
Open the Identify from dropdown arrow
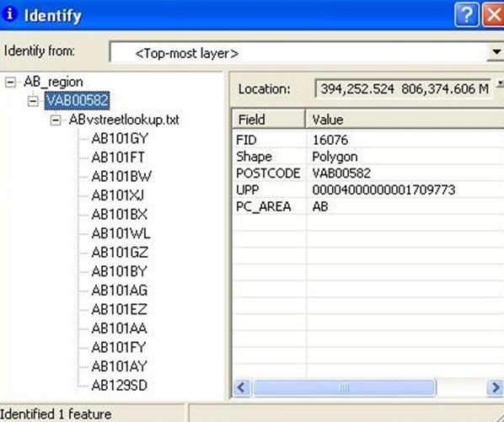[496, 51]
